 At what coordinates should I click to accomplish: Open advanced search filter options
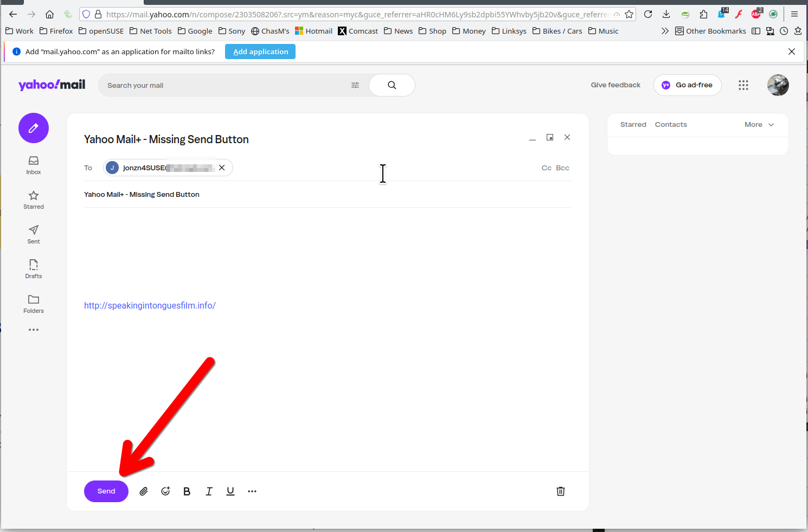tap(355, 85)
